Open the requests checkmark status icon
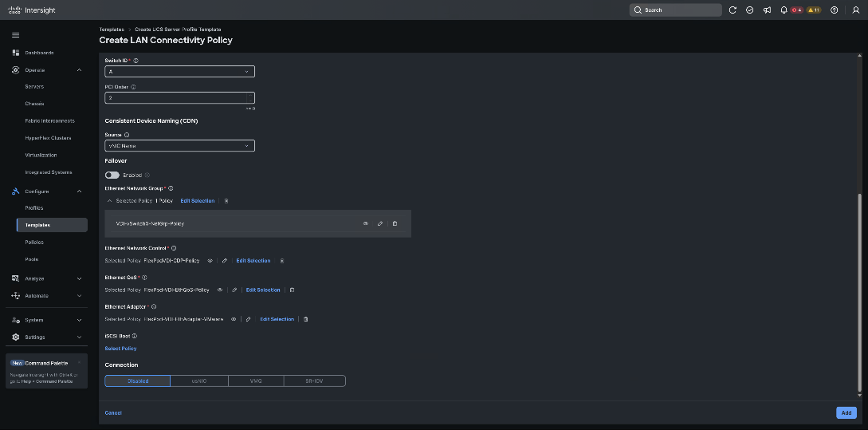Screen dimensions: 868x430 click(749, 10)
